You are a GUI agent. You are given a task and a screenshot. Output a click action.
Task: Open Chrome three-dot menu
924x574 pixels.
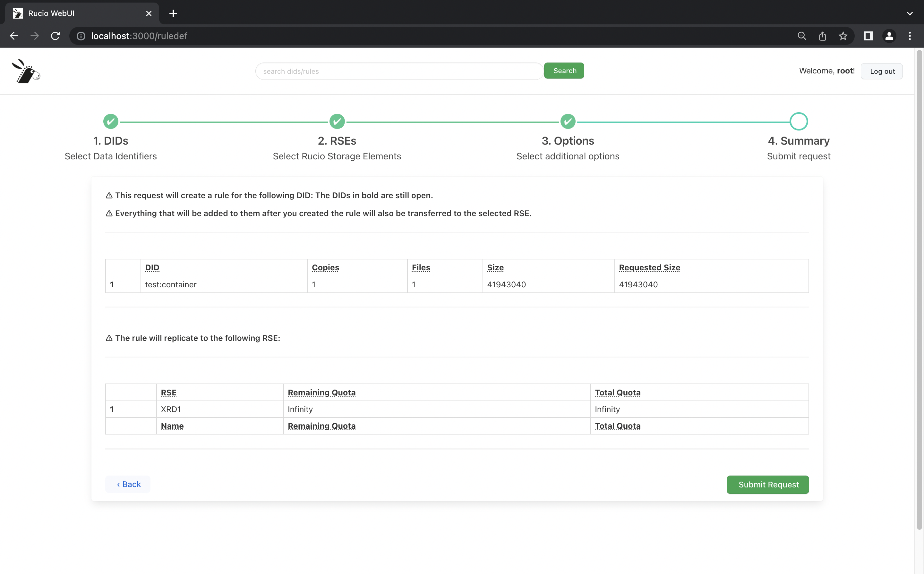910,36
